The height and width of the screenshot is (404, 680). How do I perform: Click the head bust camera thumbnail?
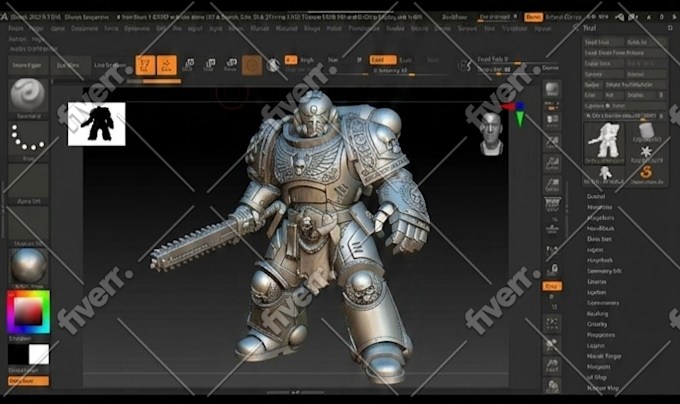[x=491, y=134]
